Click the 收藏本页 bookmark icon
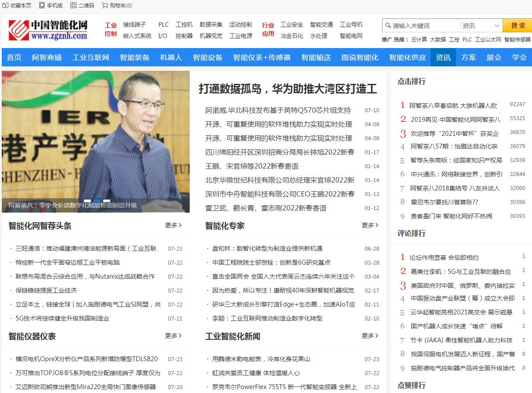The height and width of the screenshot is (393, 532). tap(5, 5)
